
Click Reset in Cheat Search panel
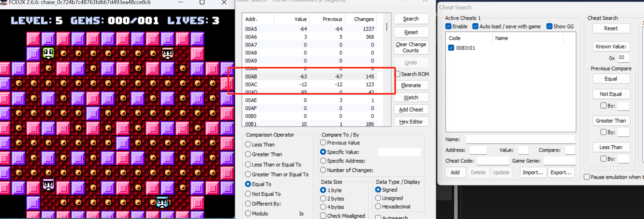pos(611,28)
